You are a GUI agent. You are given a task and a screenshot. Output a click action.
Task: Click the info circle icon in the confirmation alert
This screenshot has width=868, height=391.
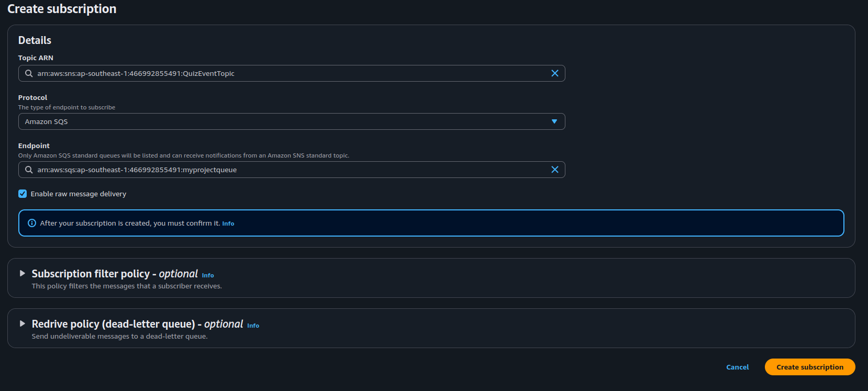point(32,223)
